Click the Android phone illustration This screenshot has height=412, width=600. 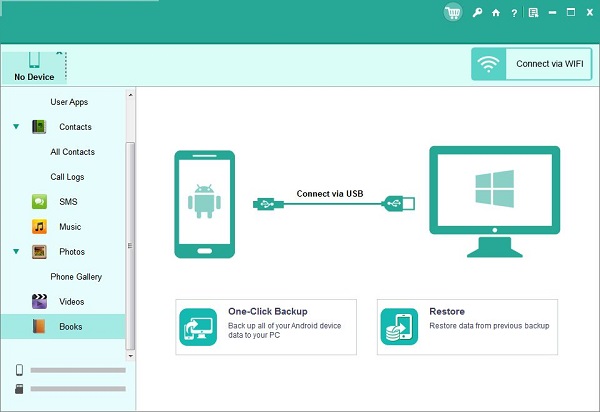204,205
